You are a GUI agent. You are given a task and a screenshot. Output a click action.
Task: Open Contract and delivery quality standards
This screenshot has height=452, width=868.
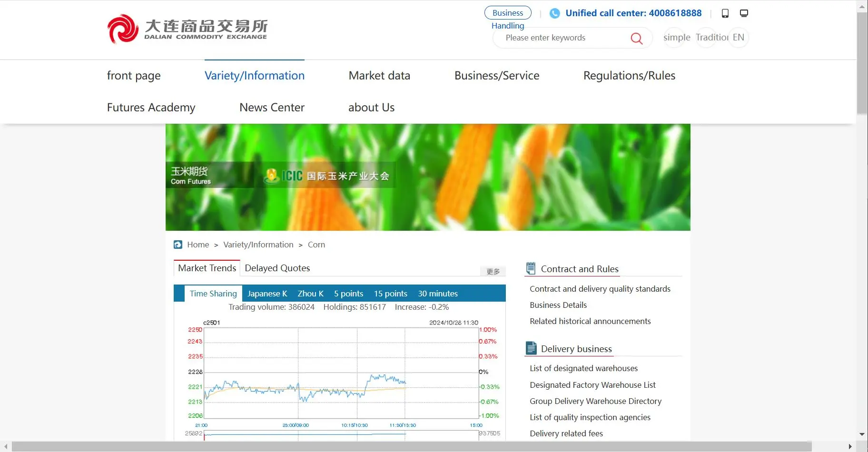point(600,289)
